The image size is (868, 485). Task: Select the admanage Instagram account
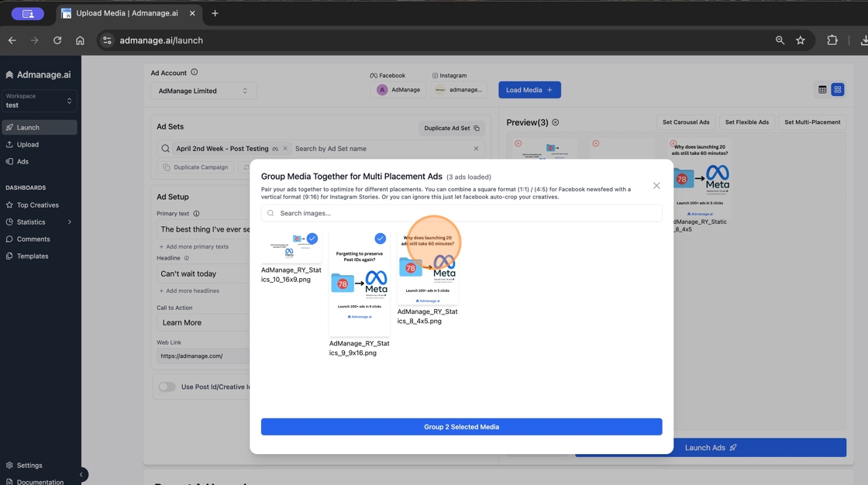[459, 90]
